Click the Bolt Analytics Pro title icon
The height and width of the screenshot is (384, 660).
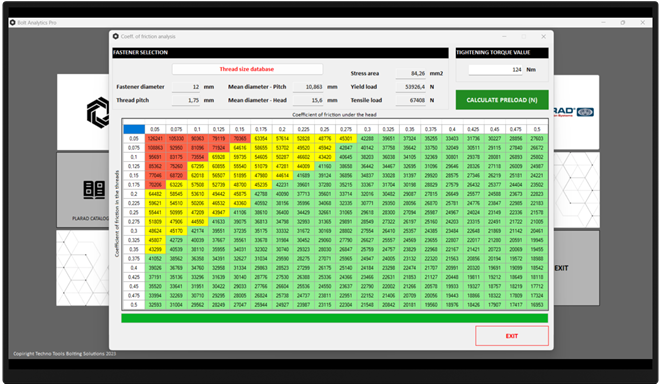(13, 22)
